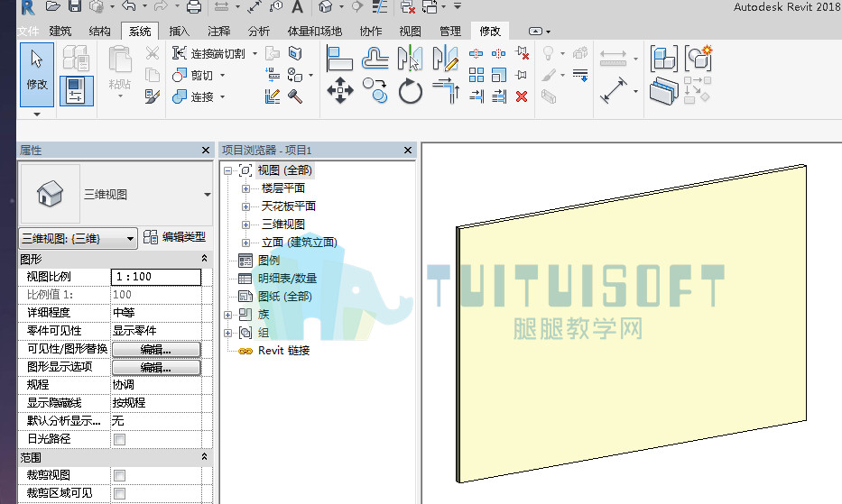Viewport: 842px width, 504px height.
Task: Close the 项目浏览器 panel
Action: click(408, 151)
